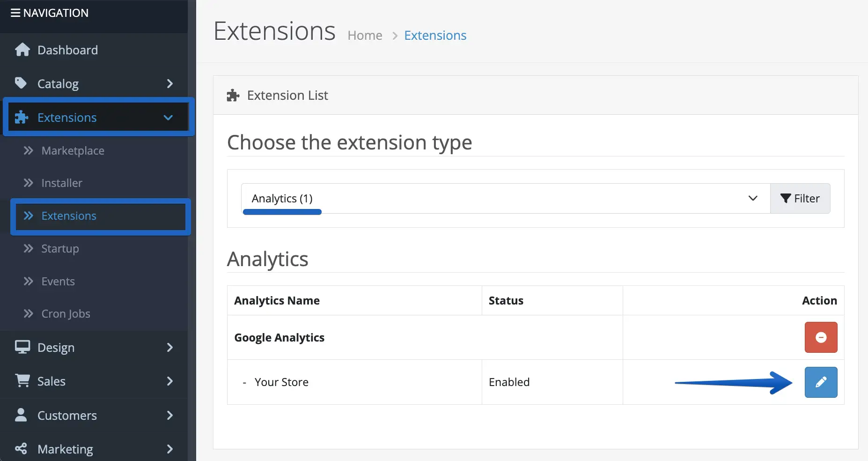The height and width of the screenshot is (461, 868).
Task: Click the Marketing share icon
Action: pyautogui.click(x=21, y=449)
